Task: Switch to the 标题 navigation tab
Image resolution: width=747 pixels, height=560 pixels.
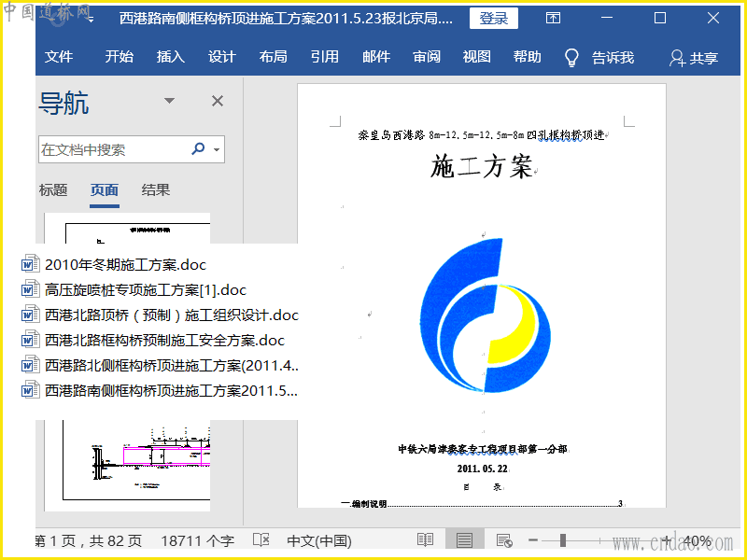Action: [x=53, y=190]
